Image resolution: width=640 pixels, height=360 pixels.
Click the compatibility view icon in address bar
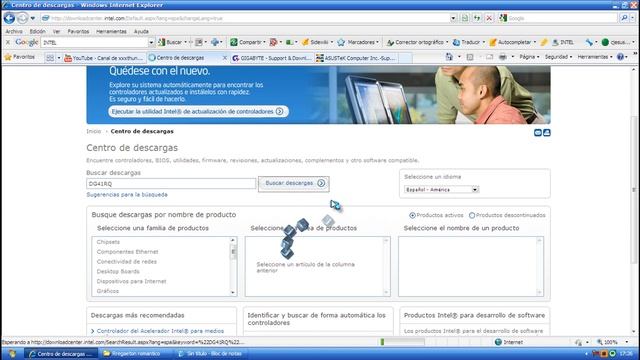(x=465, y=18)
